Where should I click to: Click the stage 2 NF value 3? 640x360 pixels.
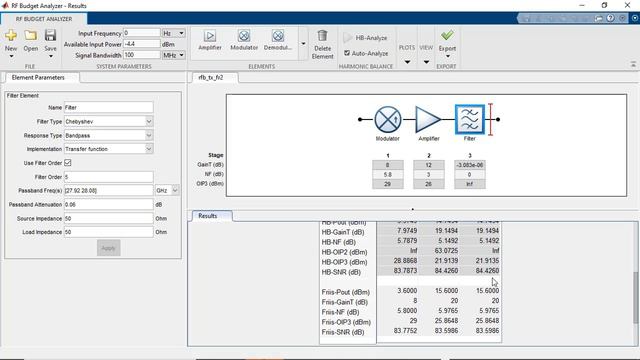coord(429,174)
